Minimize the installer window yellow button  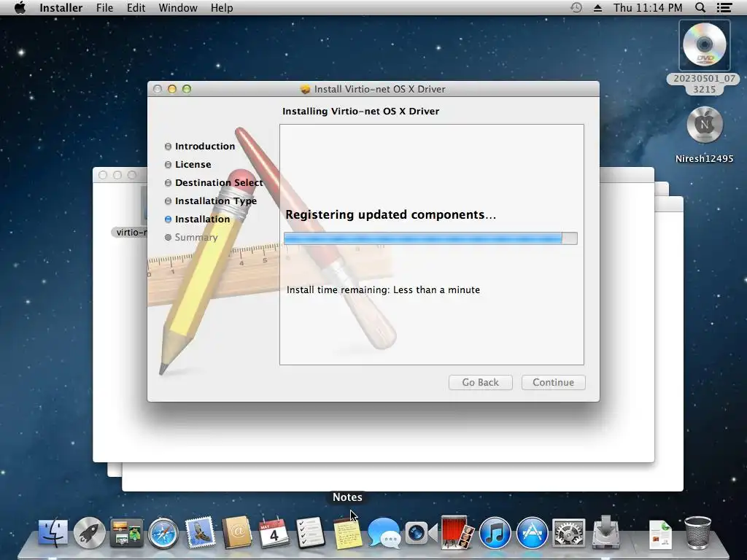click(x=172, y=89)
